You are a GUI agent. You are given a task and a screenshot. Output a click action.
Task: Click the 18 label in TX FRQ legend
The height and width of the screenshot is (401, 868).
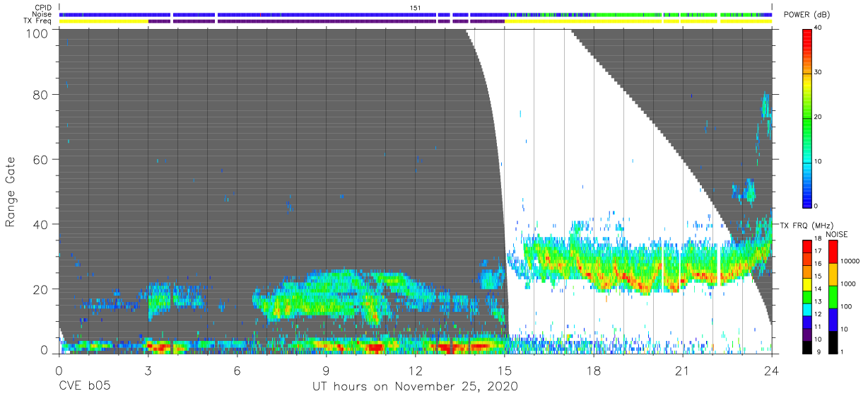(x=819, y=238)
